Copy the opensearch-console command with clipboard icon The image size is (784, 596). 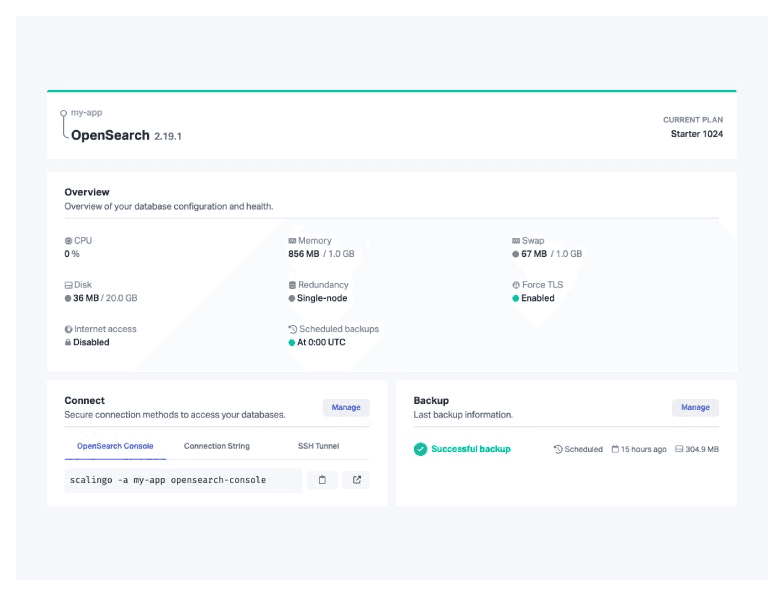(x=322, y=480)
